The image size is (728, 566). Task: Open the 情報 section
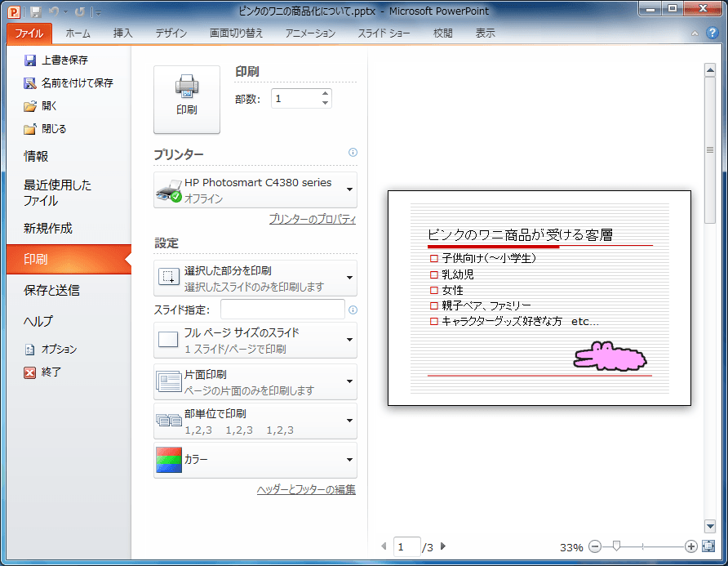pyautogui.click(x=36, y=157)
